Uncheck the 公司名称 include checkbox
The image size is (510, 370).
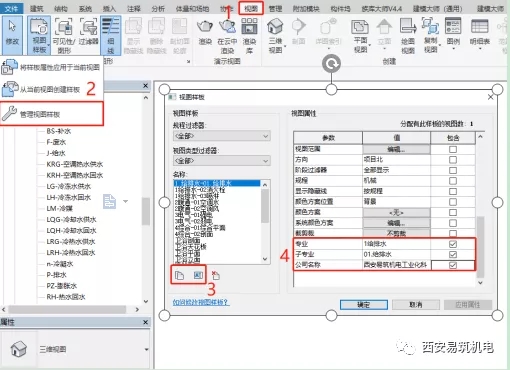point(453,265)
